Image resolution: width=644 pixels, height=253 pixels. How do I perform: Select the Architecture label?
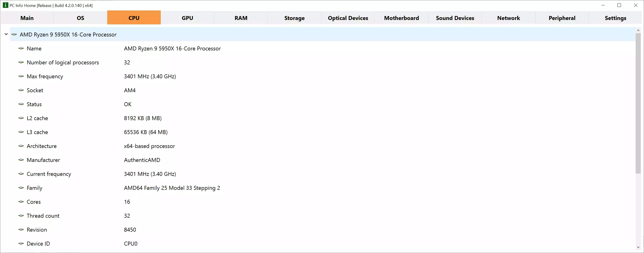pos(41,146)
